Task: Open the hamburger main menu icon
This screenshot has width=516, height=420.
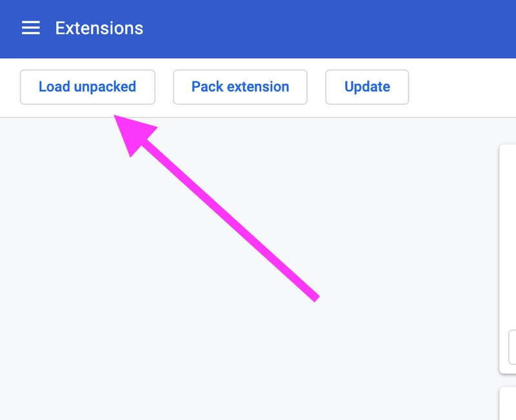Action: click(x=30, y=28)
